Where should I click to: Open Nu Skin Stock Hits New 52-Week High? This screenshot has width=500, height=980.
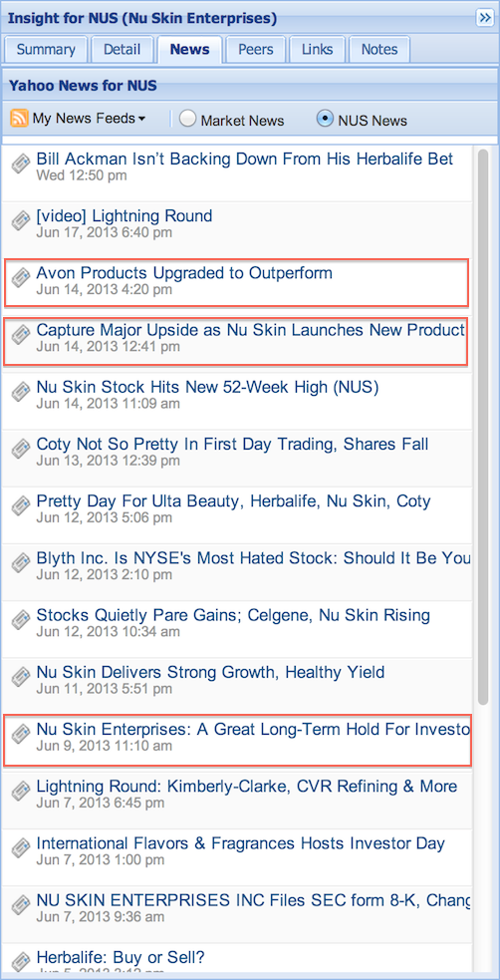(x=207, y=387)
